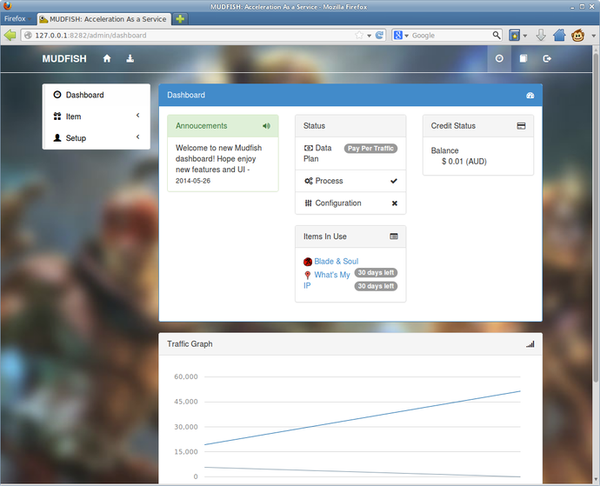The height and width of the screenshot is (486, 600).
Task: Click the Process checkmark icon
Action: pyautogui.click(x=394, y=181)
